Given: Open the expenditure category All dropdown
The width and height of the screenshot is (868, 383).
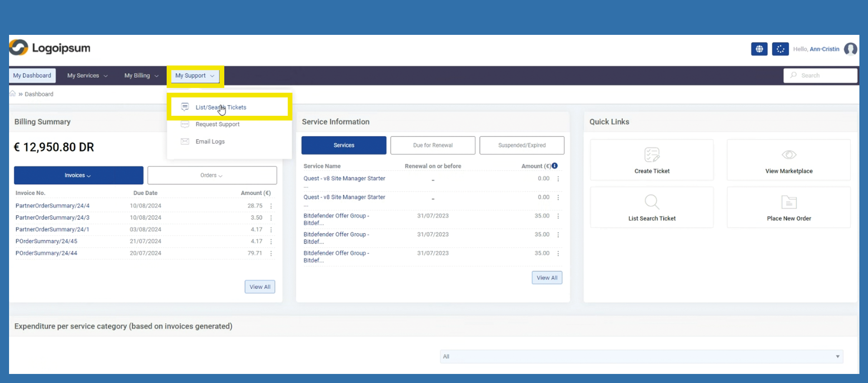Looking at the screenshot, I should (641, 357).
